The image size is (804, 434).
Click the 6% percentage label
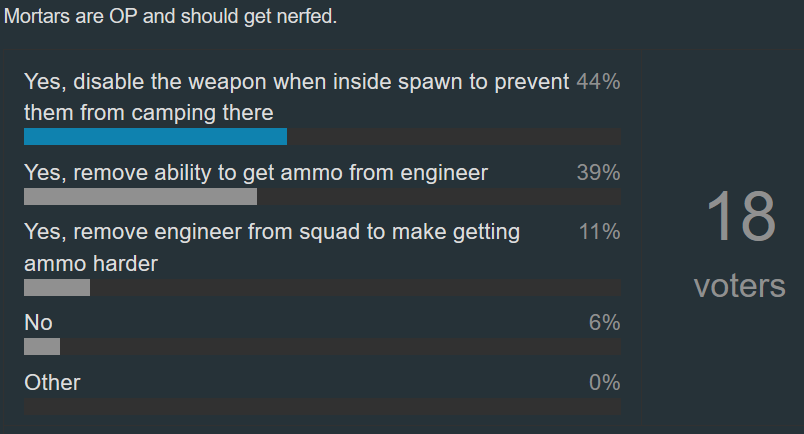coord(605,323)
